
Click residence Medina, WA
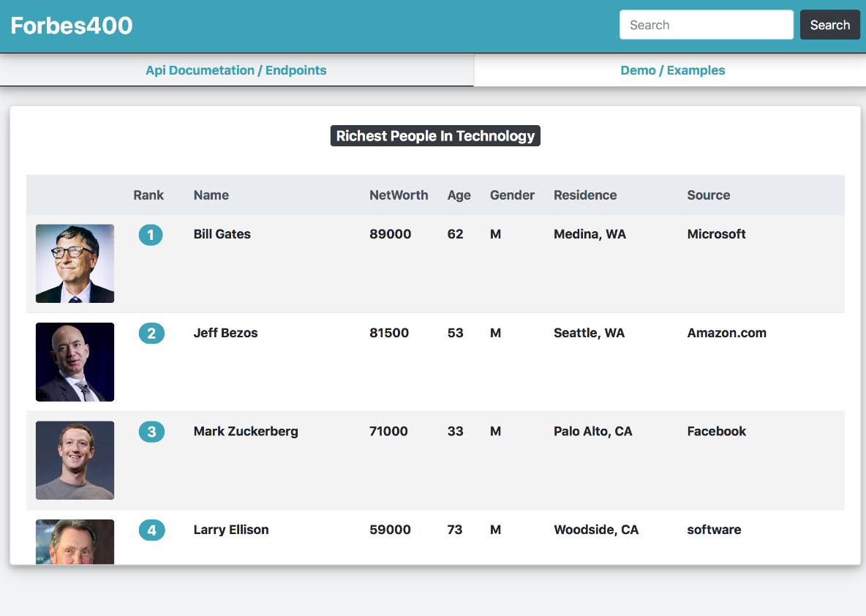(x=590, y=234)
